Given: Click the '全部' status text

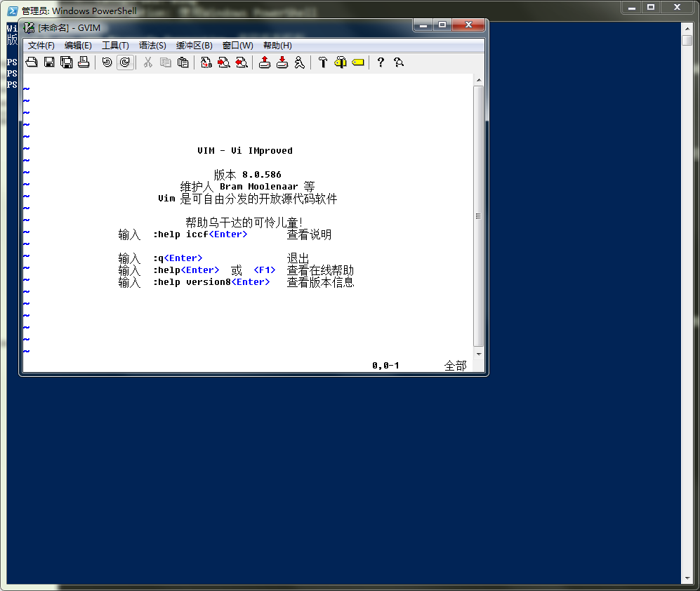Looking at the screenshot, I should click(x=456, y=366).
